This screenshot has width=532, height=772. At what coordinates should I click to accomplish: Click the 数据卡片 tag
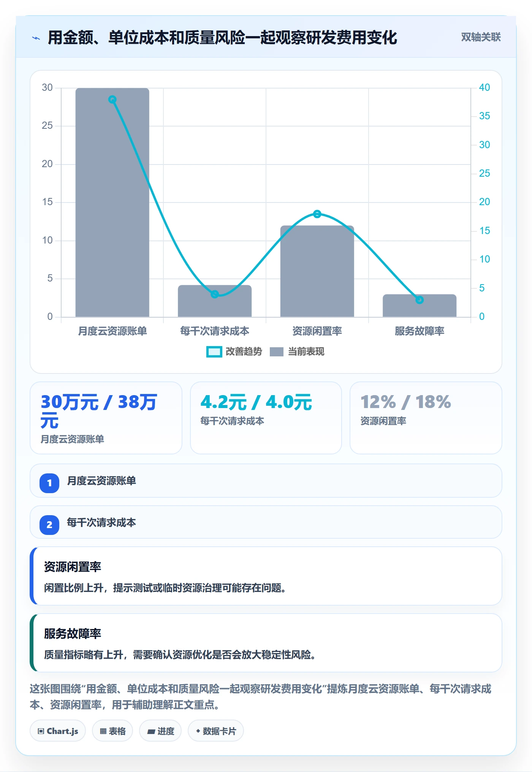(216, 731)
